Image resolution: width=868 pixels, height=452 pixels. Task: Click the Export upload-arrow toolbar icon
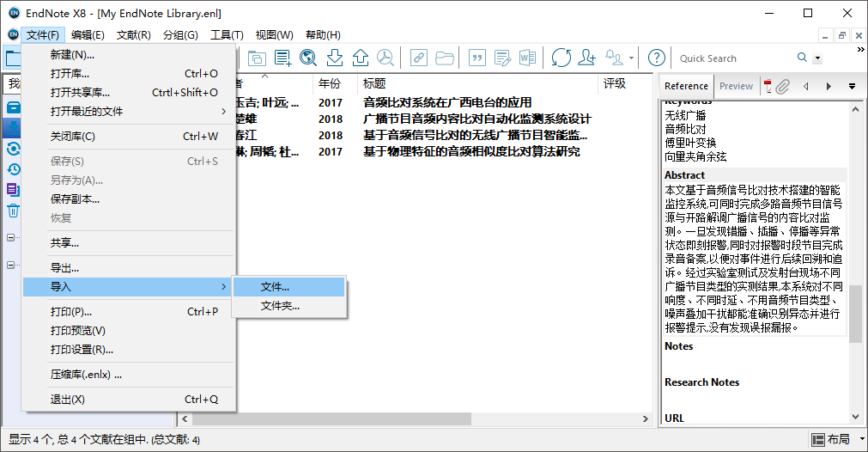(x=360, y=58)
